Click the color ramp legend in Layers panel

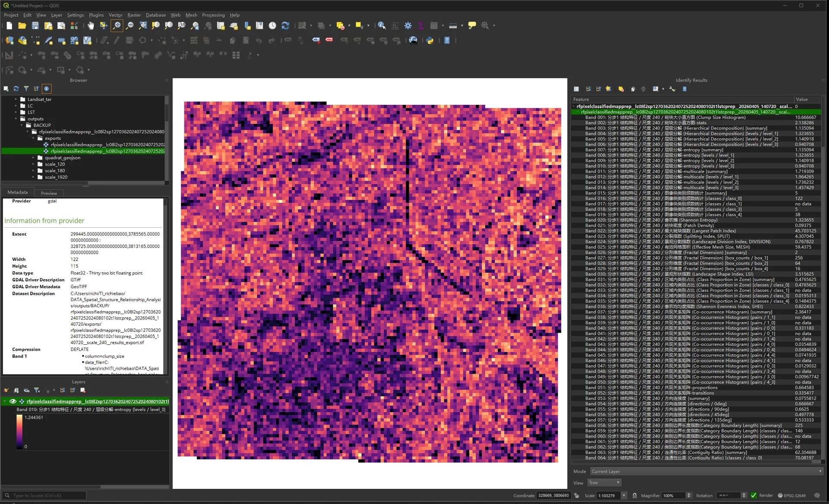tap(19, 432)
